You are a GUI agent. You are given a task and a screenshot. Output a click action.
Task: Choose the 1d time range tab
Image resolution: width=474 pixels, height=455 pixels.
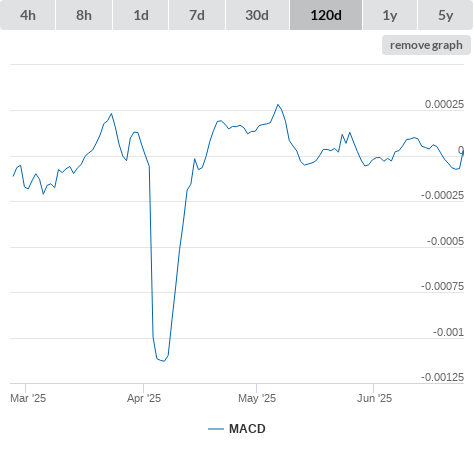tap(141, 15)
